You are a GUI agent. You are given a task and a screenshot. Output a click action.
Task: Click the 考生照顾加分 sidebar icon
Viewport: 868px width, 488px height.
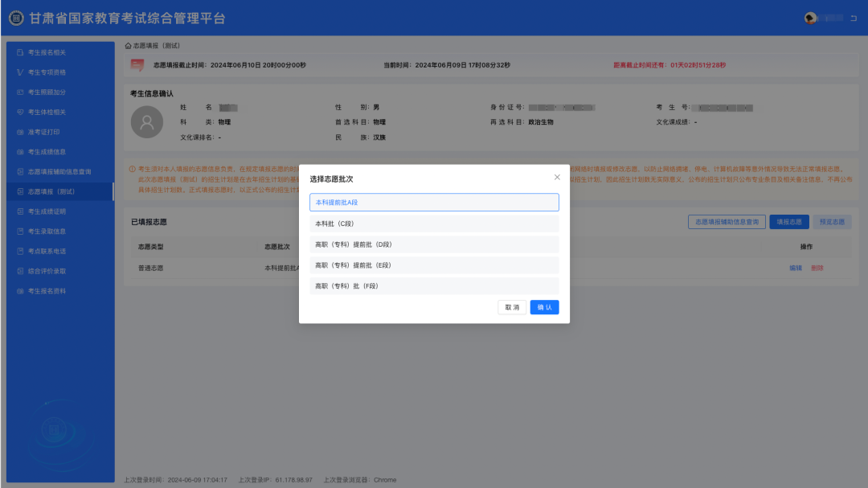point(20,92)
